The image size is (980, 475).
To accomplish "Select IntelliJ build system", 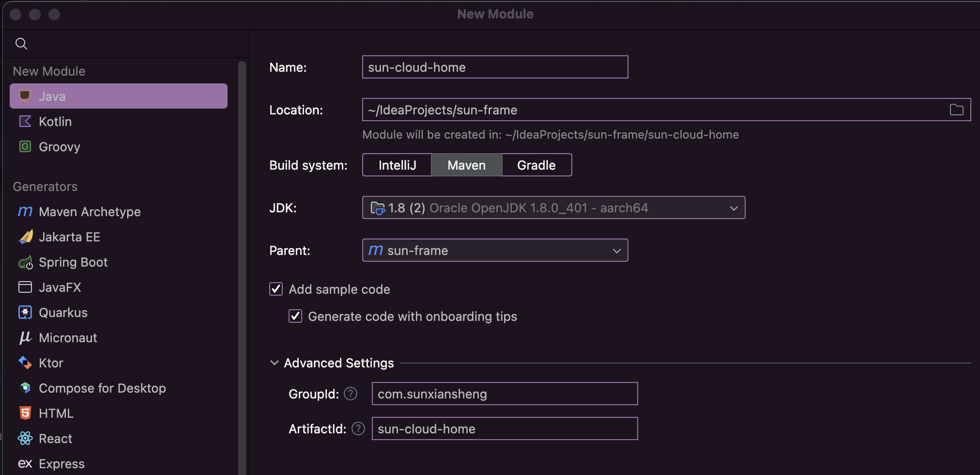I will tap(397, 165).
